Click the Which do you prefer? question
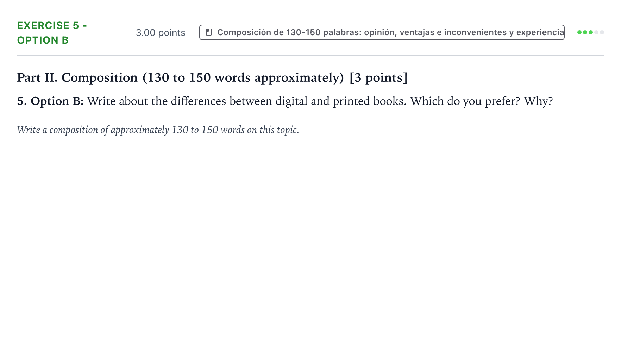This screenshot has width=621, height=364. tap(465, 101)
